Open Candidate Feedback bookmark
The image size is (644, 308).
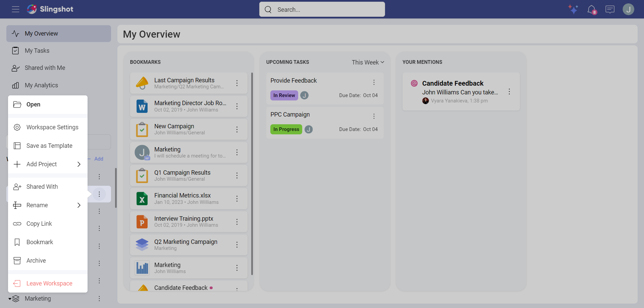(x=189, y=286)
